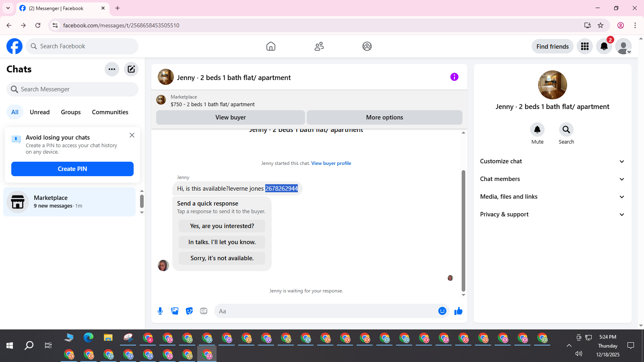Send quick reply Yes, are you interested?
The image size is (644, 362).
(222, 226)
